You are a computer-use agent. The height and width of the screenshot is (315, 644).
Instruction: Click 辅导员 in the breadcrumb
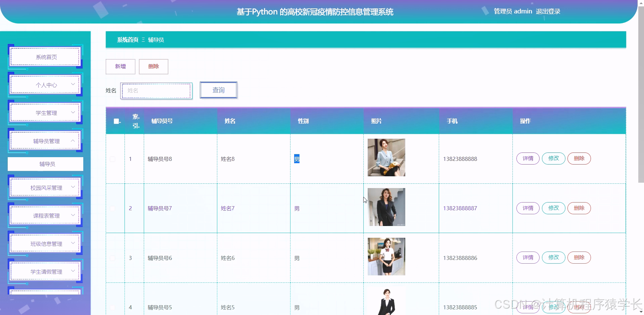pos(156,40)
